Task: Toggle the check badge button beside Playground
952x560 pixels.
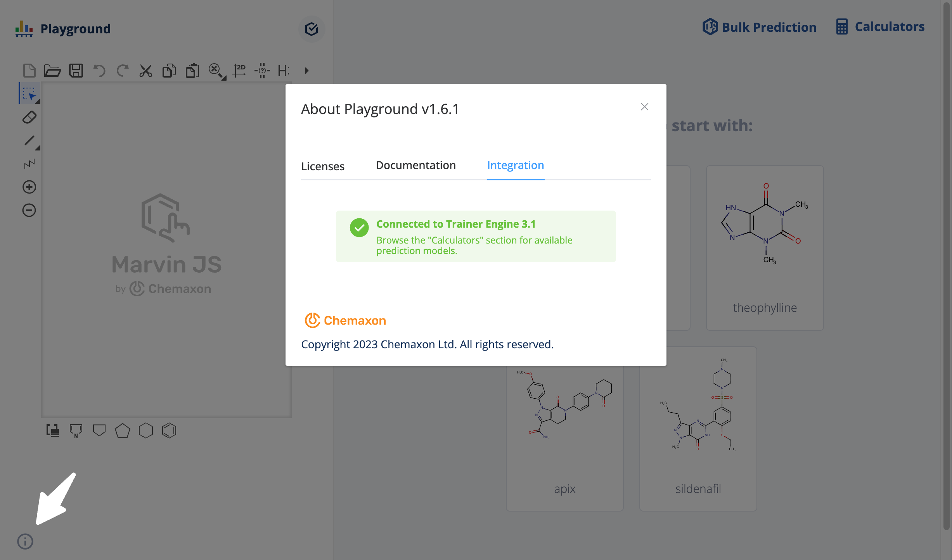Action: point(312,29)
